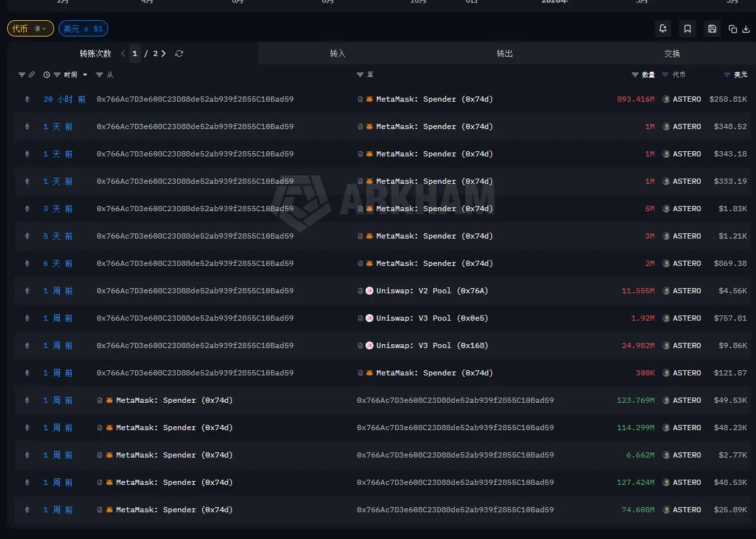Click the $9.86K USD value
The width and height of the screenshot is (756, 539).
coord(733,345)
